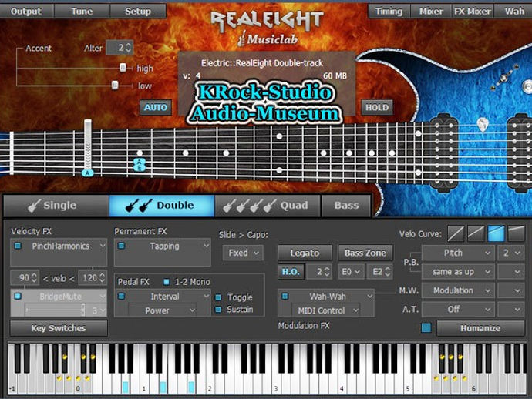Click the A E chord marker on fretboard

coord(140,165)
